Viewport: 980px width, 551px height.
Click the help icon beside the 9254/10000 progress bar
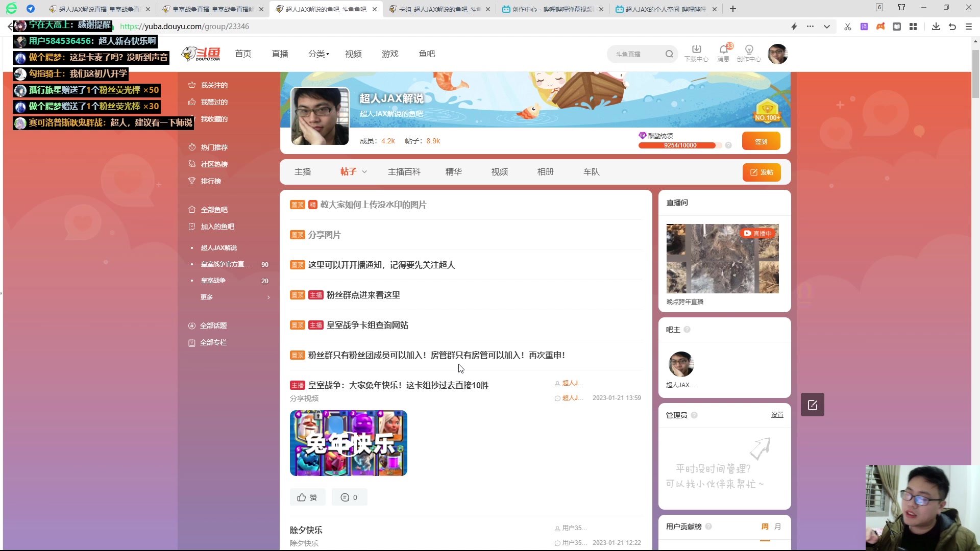[728, 145]
